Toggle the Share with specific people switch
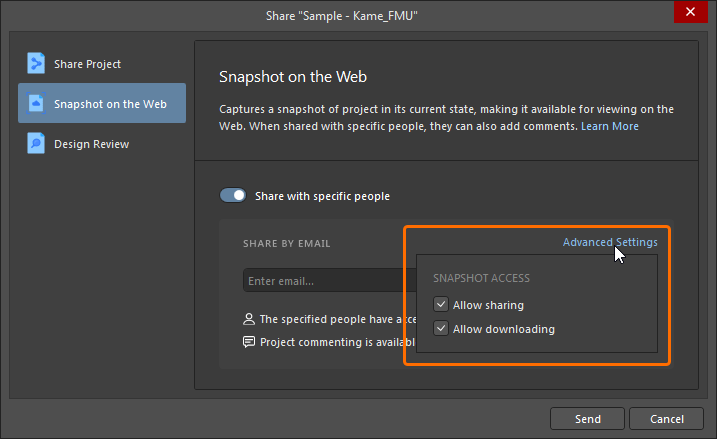717x439 pixels. pyautogui.click(x=233, y=196)
